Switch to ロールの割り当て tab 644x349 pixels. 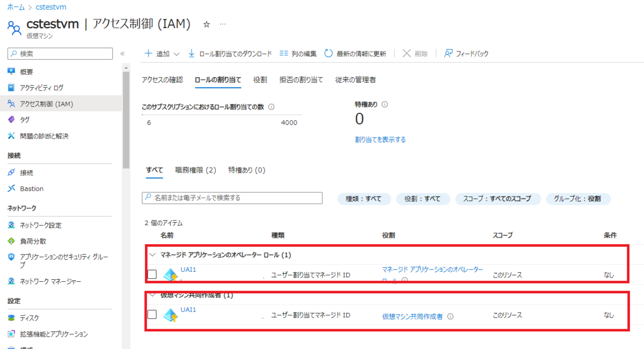(218, 79)
